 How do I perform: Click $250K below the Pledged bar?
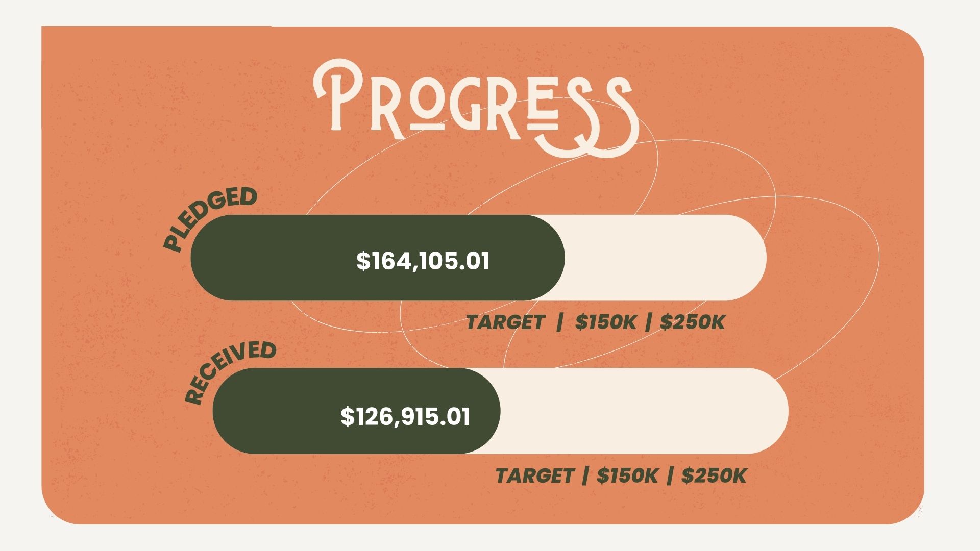click(x=692, y=322)
